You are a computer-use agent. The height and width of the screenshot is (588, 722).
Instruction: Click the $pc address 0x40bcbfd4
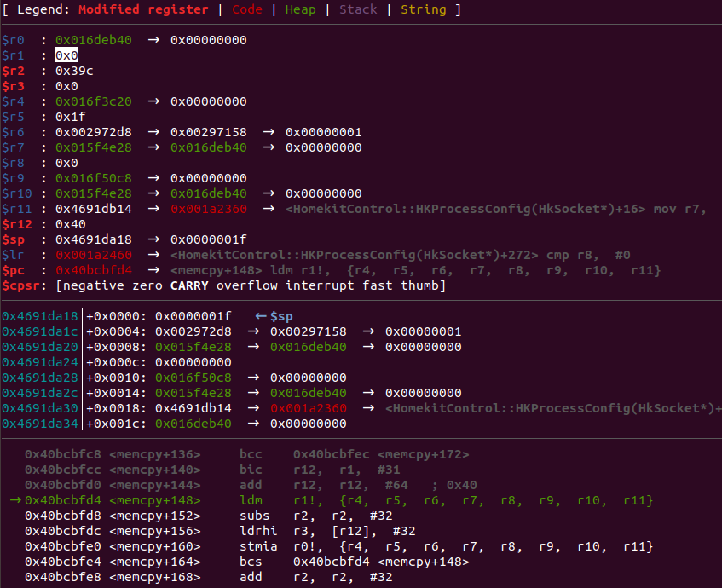click(94, 270)
